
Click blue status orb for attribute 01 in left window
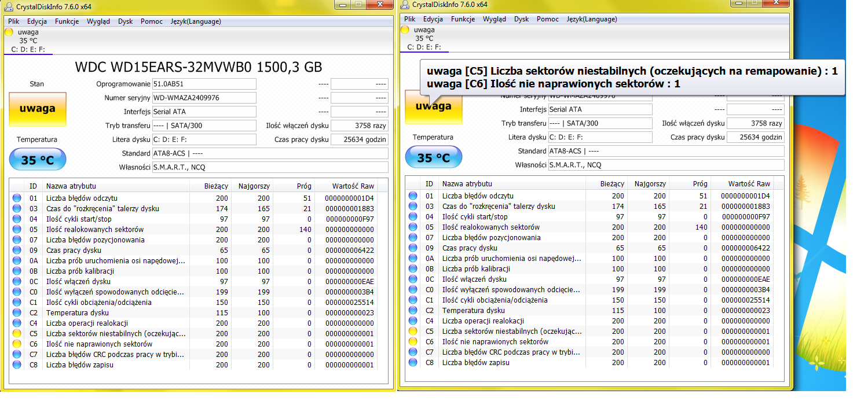click(x=17, y=198)
